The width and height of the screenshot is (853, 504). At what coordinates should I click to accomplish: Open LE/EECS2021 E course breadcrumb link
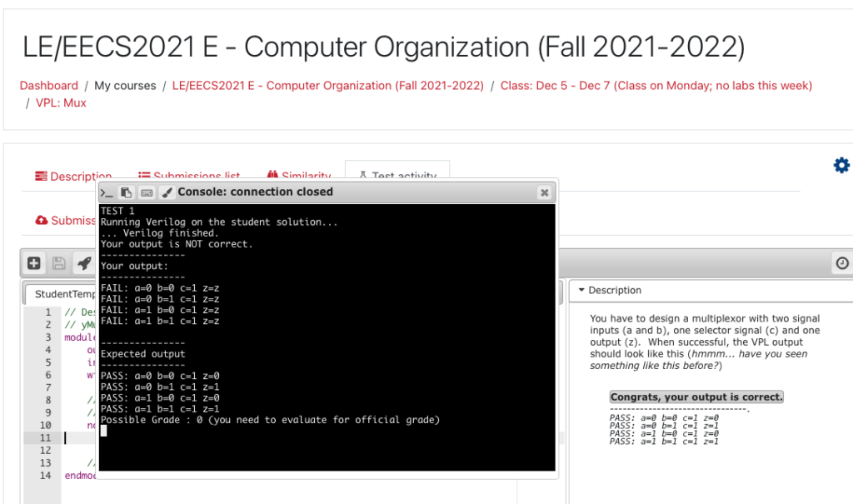coord(327,86)
